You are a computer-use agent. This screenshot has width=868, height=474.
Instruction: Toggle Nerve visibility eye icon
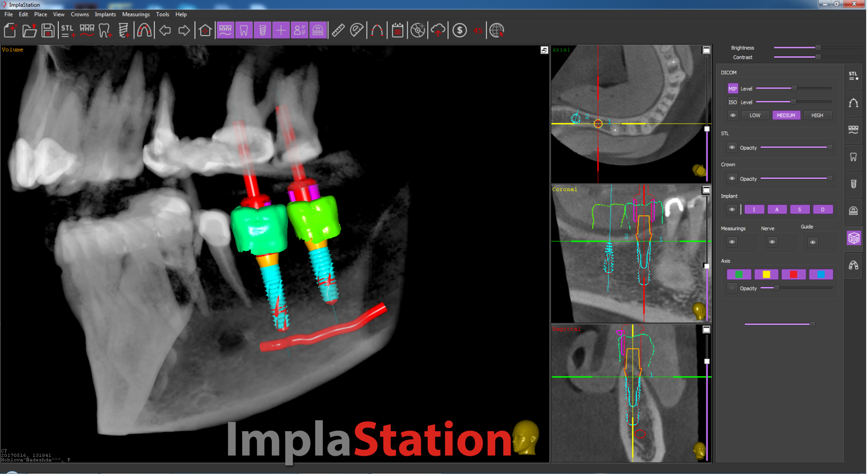pyautogui.click(x=772, y=242)
